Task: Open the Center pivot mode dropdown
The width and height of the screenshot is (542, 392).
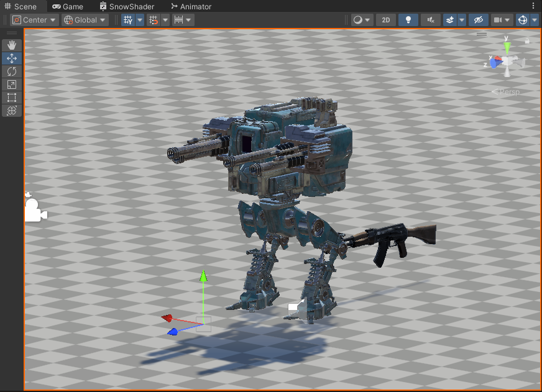Action: [34, 20]
